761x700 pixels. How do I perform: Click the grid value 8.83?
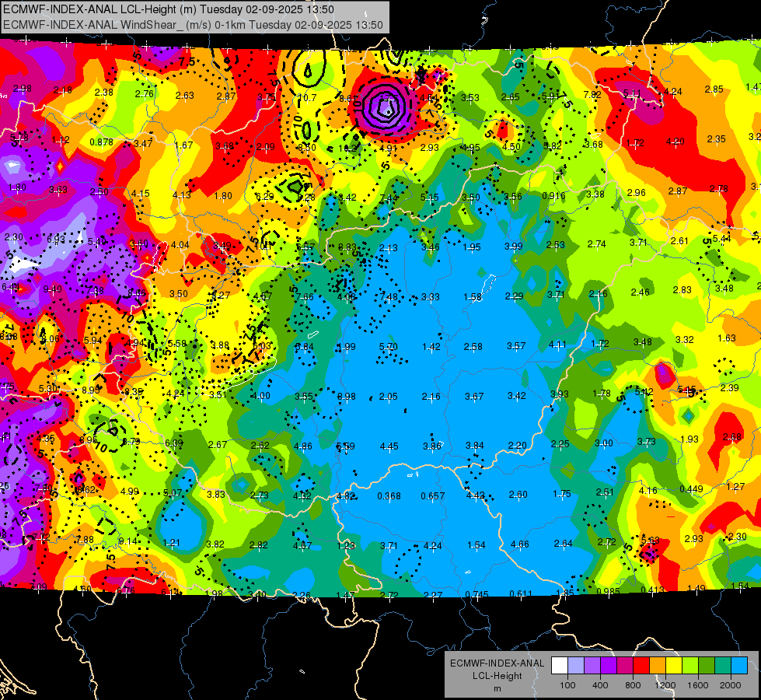click(347, 247)
